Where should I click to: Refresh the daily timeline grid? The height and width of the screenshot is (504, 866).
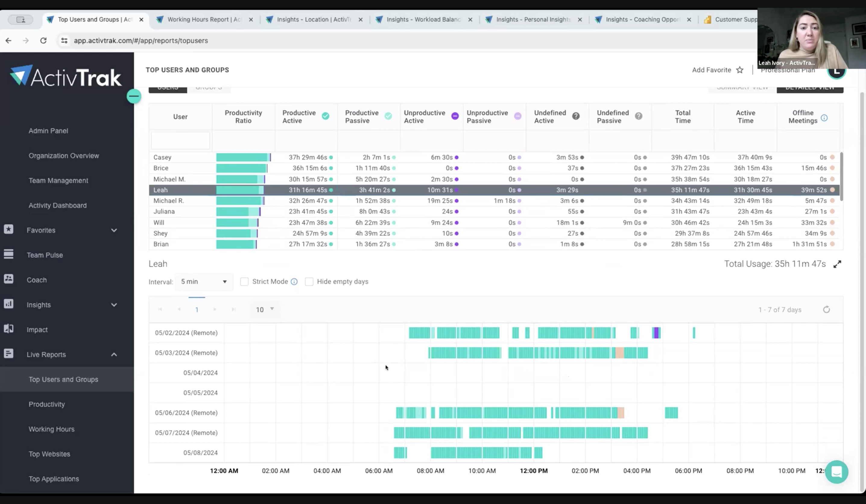[826, 310]
